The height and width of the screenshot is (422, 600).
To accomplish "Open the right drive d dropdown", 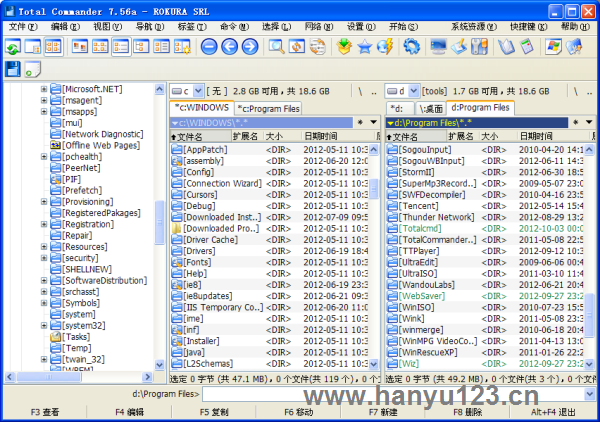I will pyautogui.click(x=414, y=91).
